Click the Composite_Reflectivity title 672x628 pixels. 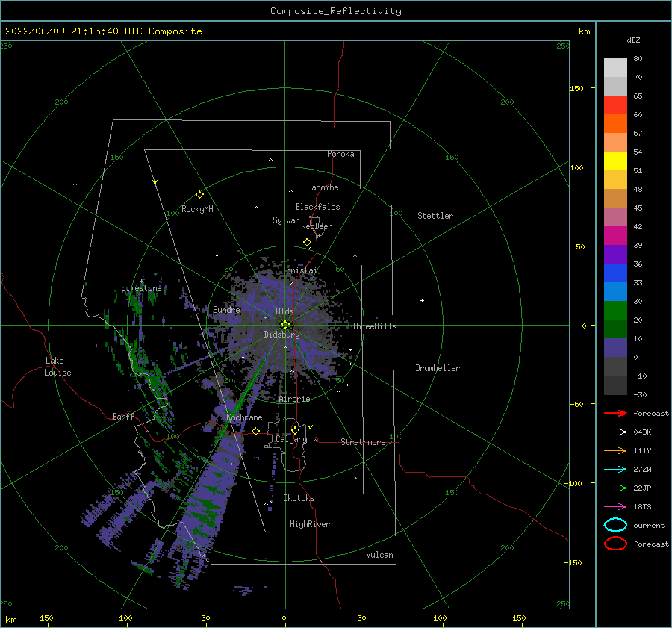click(336, 11)
